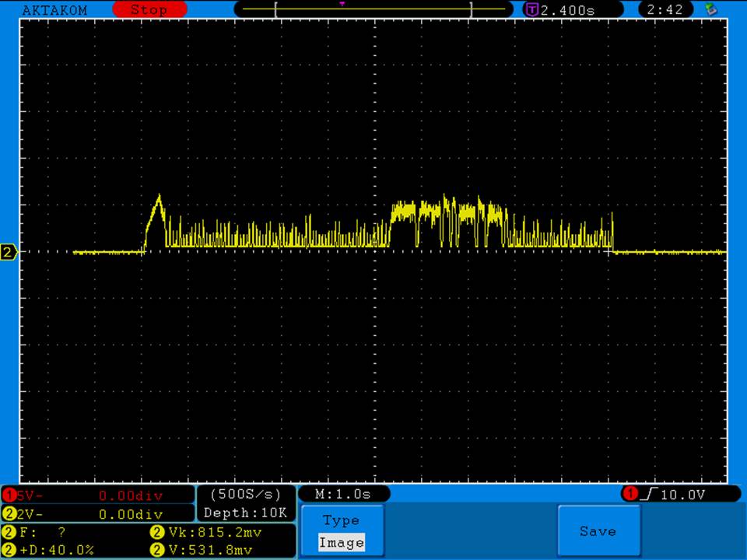
Task: Open the Type Image selector
Action: tap(342, 531)
